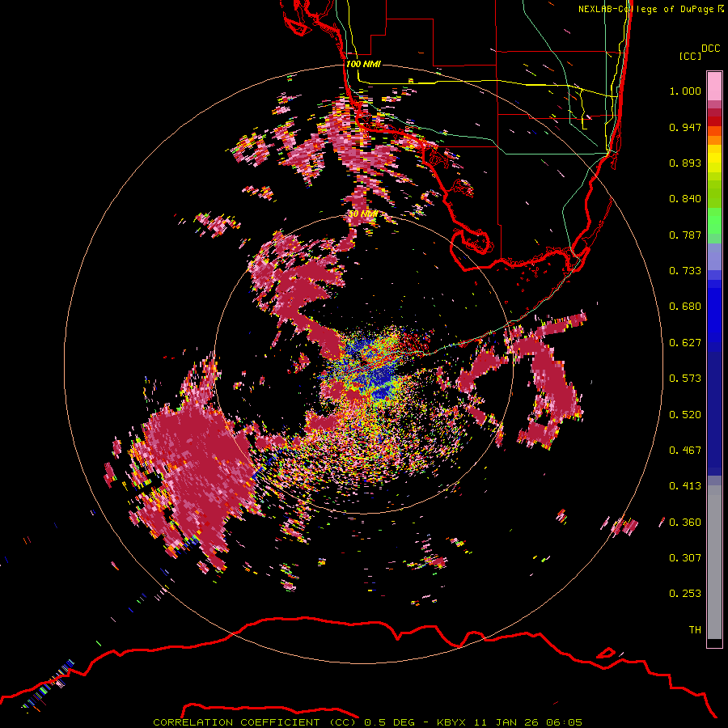The width and height of the screenshot is (728, 728).
Task: Pick the orange segment of the color bar
Action: (714, 140)
